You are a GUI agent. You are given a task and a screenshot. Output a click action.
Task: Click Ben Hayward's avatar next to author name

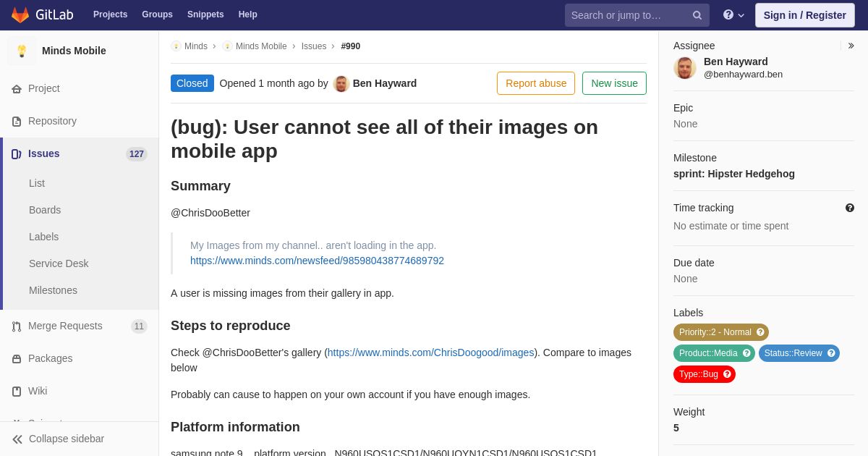tap(341, 83)
